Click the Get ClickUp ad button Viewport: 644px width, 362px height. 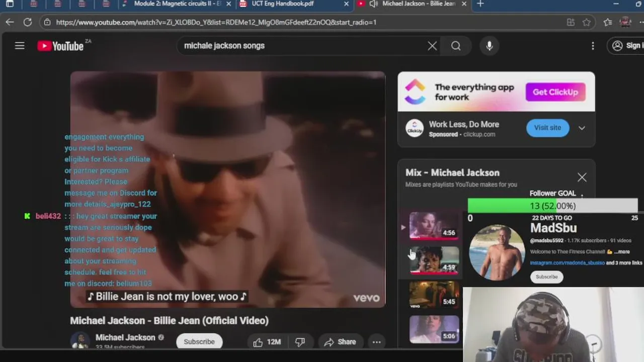click(x=555, y=92)
